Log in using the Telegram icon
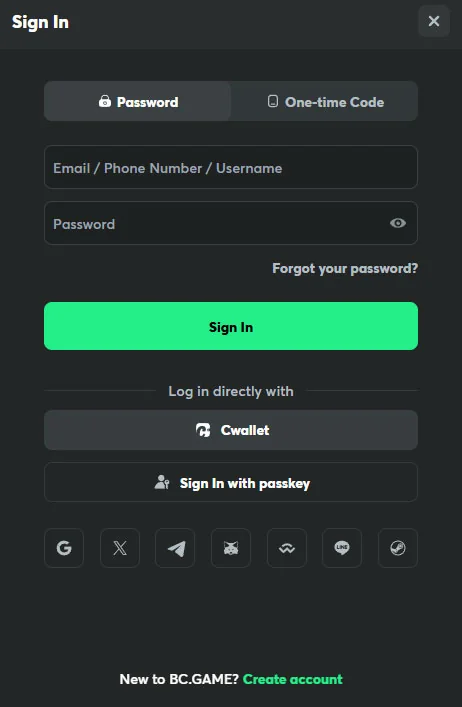This screenshot has height=707, width=462. pos(175,548)
